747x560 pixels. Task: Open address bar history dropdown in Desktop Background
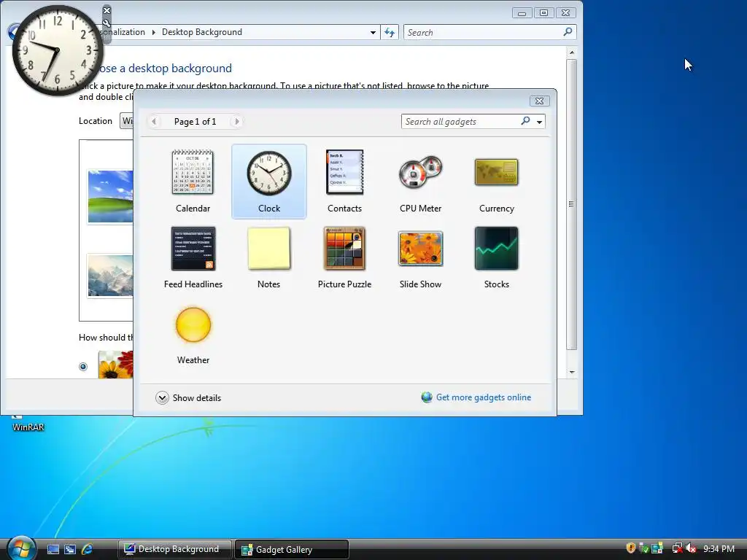[373, 32]
